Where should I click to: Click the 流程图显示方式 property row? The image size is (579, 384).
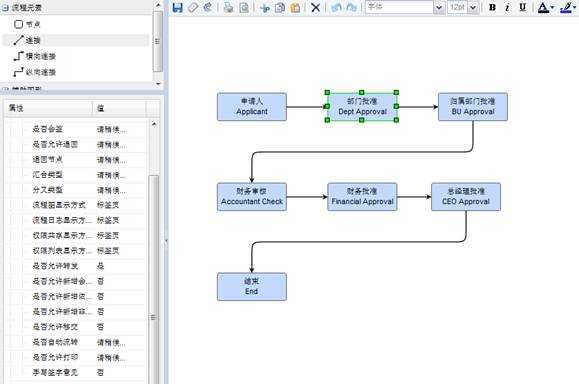click(x=76, y=205)
